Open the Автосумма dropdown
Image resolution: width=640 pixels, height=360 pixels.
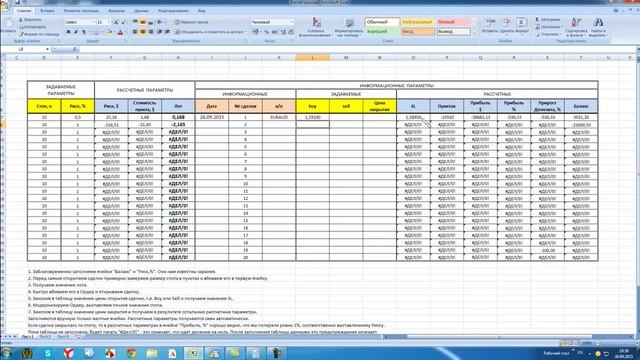point(549,20)
